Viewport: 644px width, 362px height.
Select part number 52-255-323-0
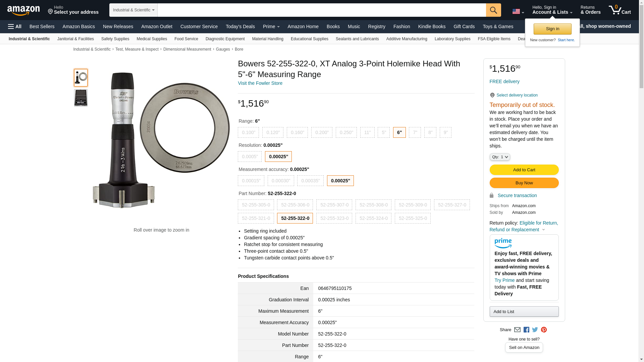click(x=334, y=218)
